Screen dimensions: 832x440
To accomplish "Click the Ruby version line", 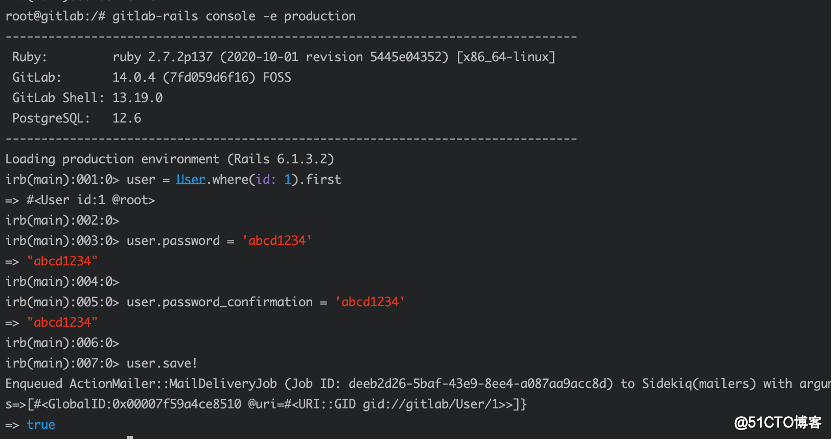I will [x=283, y=57].
